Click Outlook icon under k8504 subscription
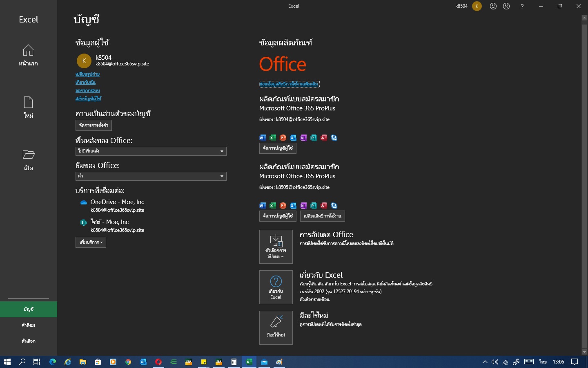Viewport: 588px width, 368px height. 293,138
